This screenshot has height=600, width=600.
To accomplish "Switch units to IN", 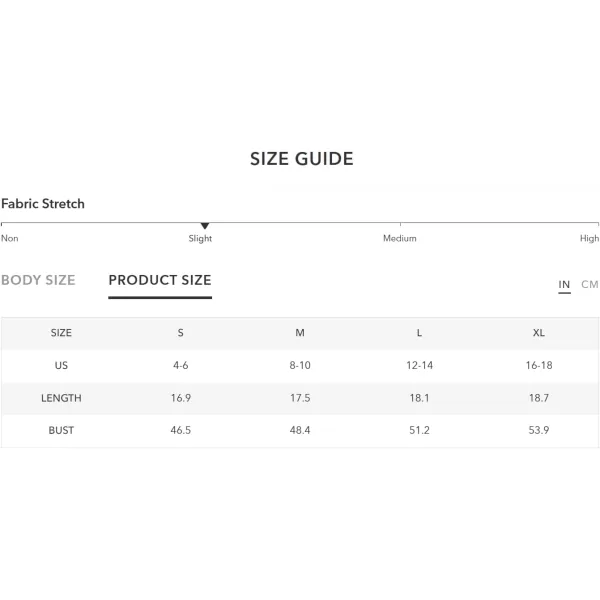I will pos(564,285).
